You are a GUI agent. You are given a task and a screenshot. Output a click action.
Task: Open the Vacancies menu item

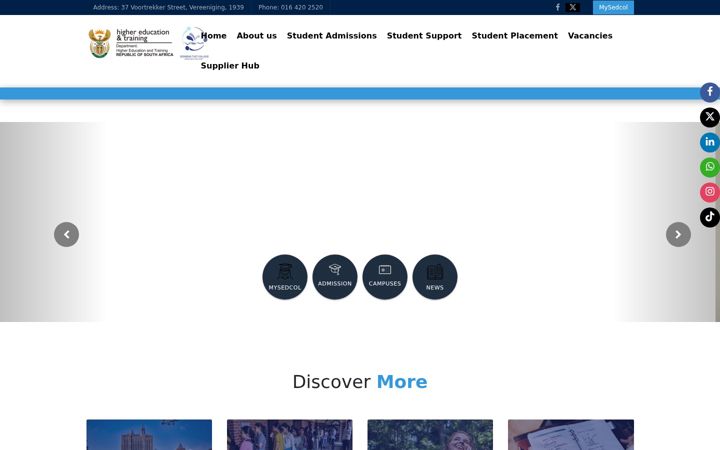pos(590,36)
